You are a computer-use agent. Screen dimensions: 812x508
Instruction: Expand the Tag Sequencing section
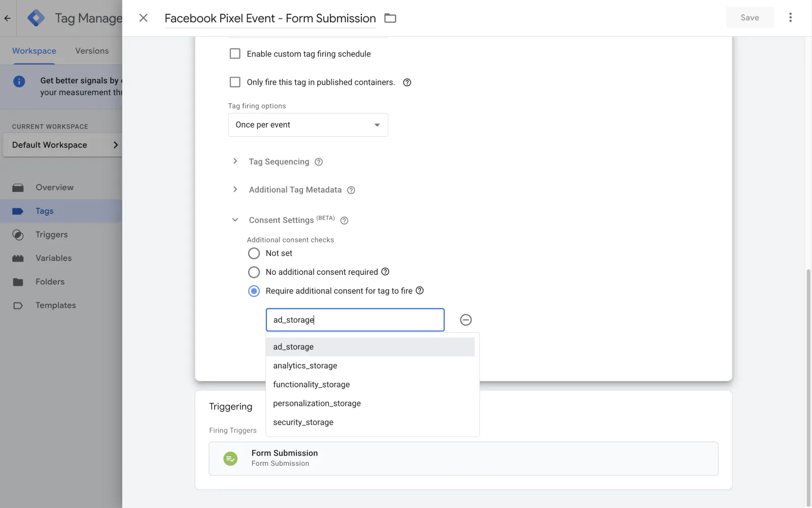[235, 162]
